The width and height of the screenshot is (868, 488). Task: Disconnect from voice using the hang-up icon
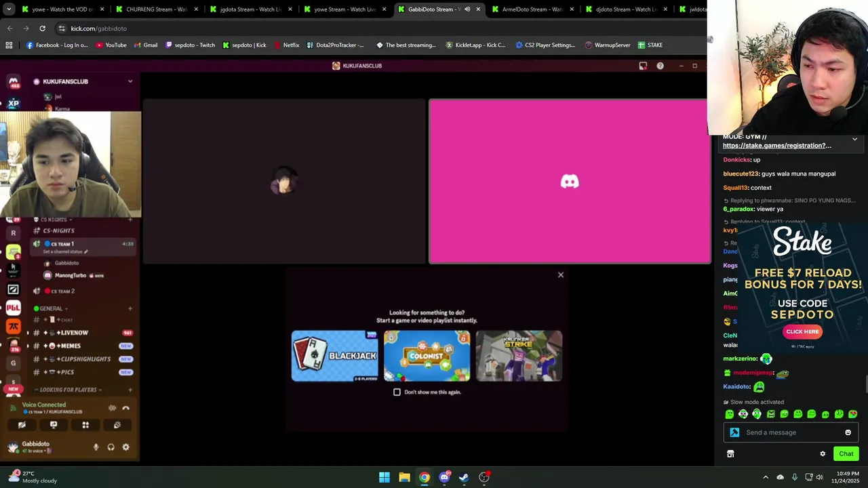(125, 408)
